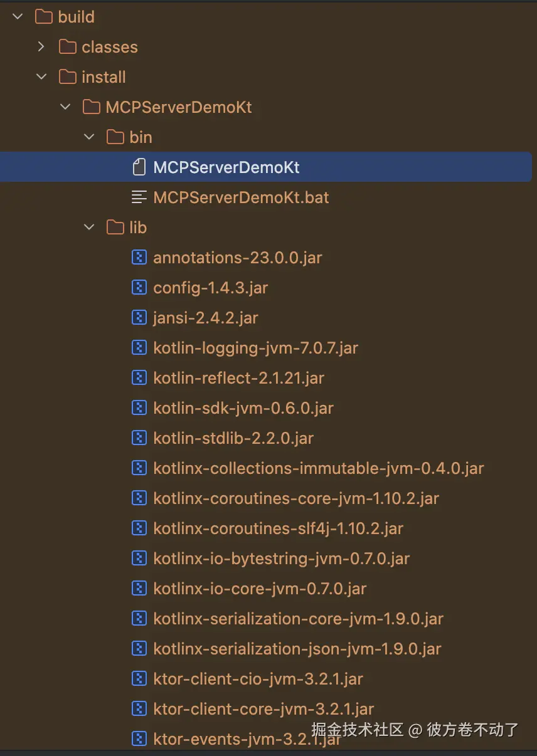Click the folder icon next to classes
This screenshot has height=756, width=537.
click(67, 47)
